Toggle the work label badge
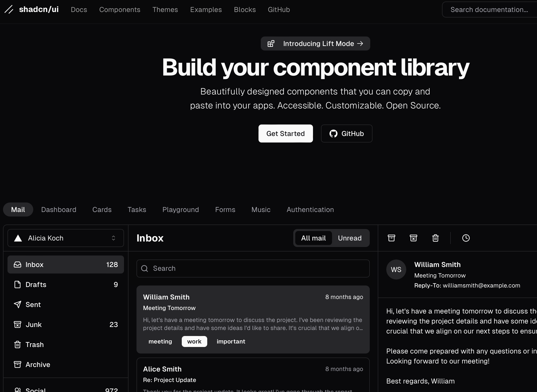Image resolution: width=537 pixels, height=392 pixels. (194, 341)
